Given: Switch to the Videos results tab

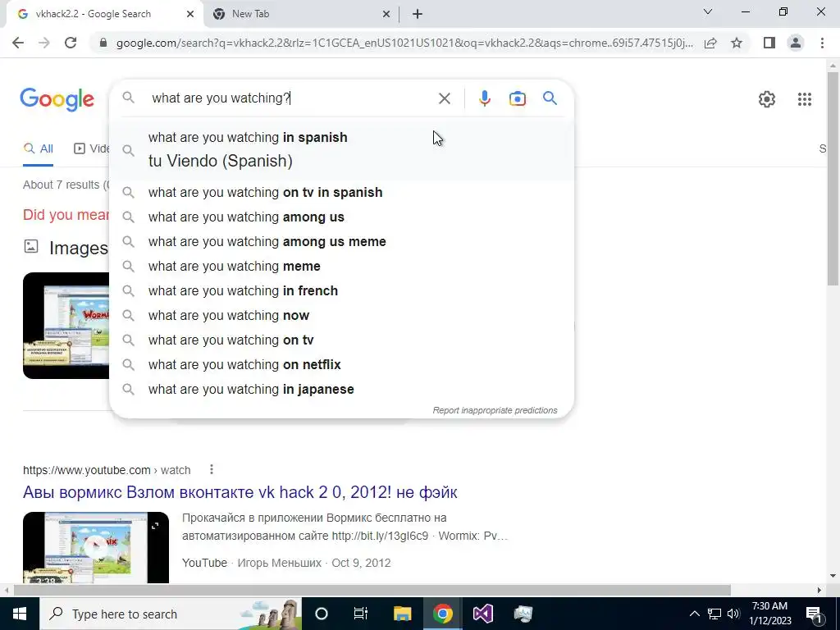Looking at the screenshot, I should [92, 148].
